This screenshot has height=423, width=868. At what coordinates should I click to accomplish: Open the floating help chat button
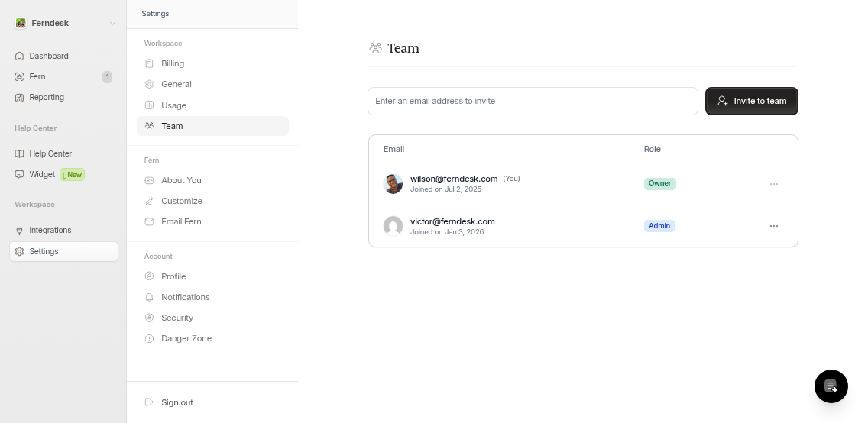[831, 386]
